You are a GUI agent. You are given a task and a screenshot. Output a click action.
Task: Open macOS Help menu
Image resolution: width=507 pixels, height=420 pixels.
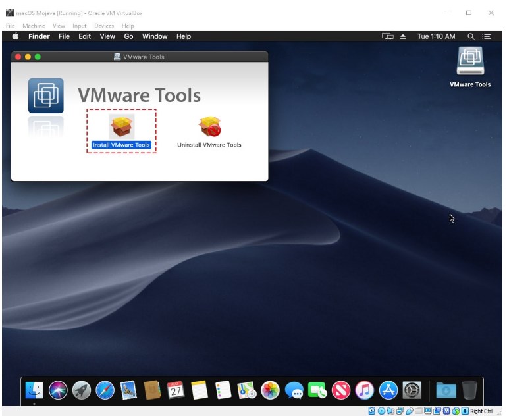184,36
